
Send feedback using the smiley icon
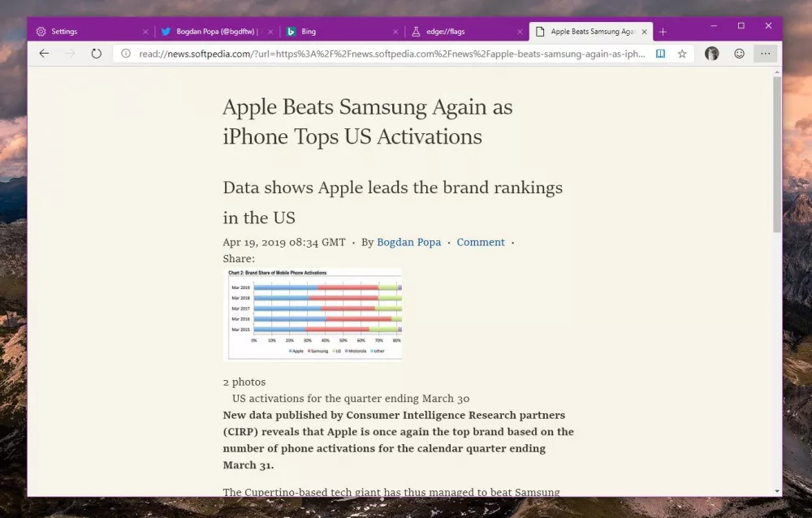coord(739,53)
